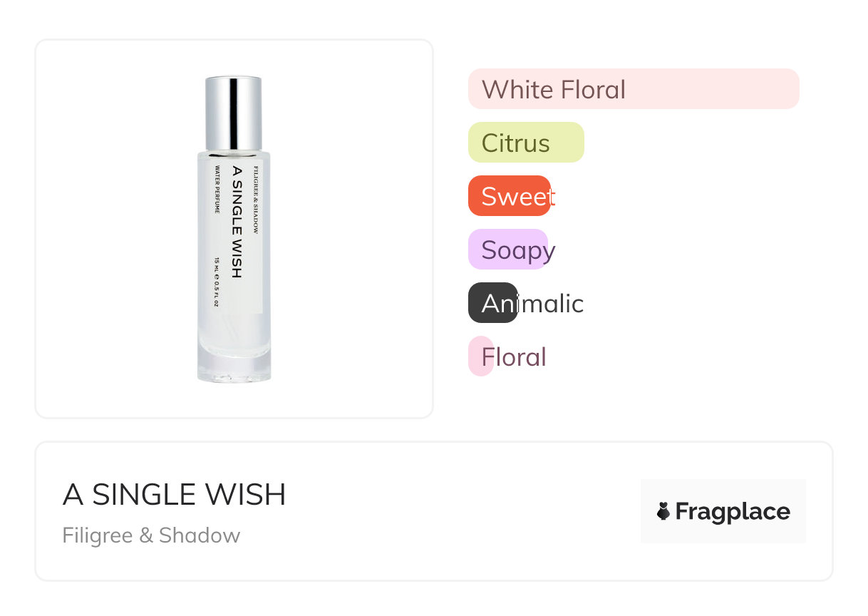This screenshot has width=868, height=616.
Task: Open the perfume bottle product image
Action: pyautogui.click(x=234, y=229)
